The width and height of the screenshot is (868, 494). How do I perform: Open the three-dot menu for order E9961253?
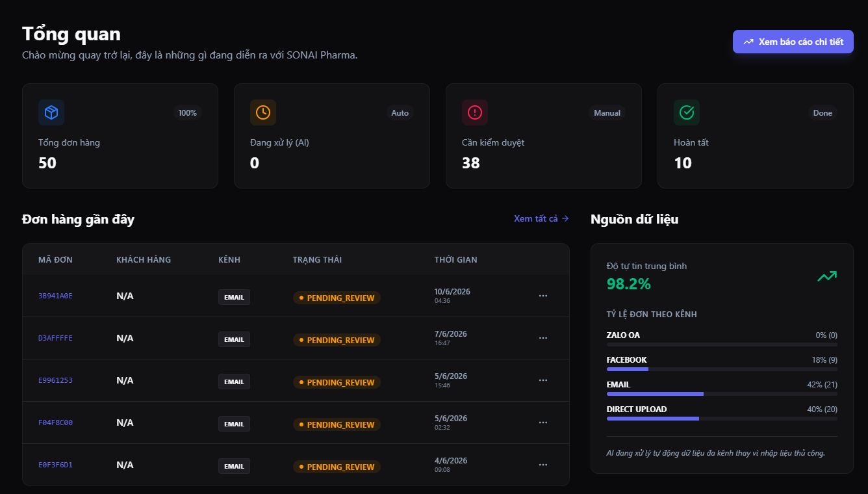point(543,380)
